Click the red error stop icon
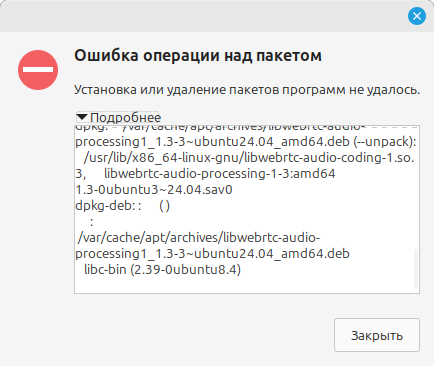 38,70
